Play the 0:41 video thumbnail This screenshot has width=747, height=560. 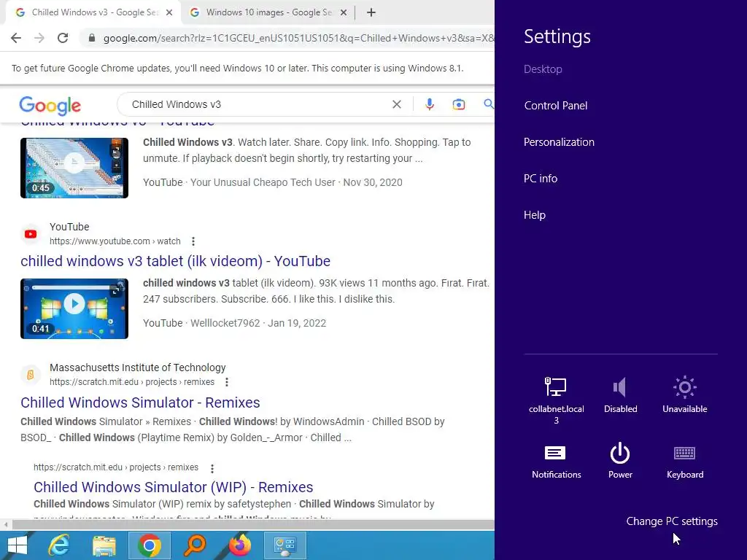(74, 308)
